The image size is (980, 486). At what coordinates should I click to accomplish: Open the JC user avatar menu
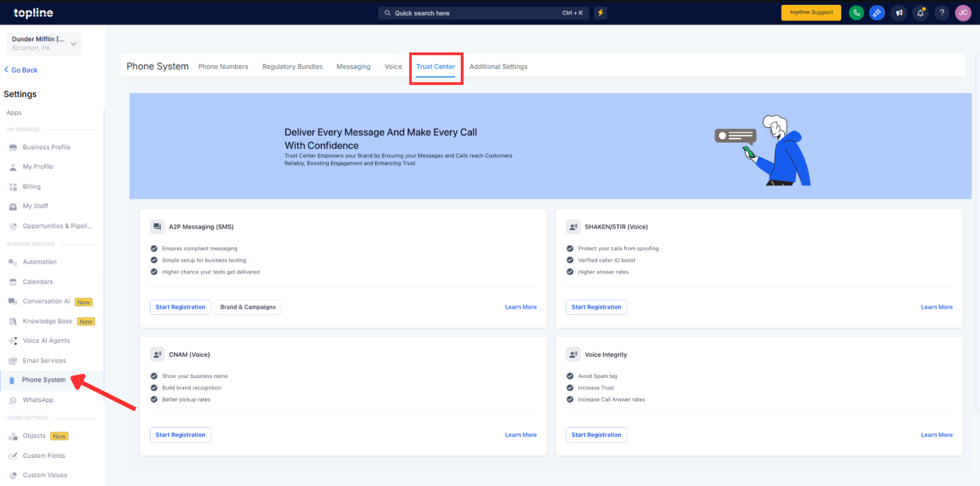click(963, 13)
